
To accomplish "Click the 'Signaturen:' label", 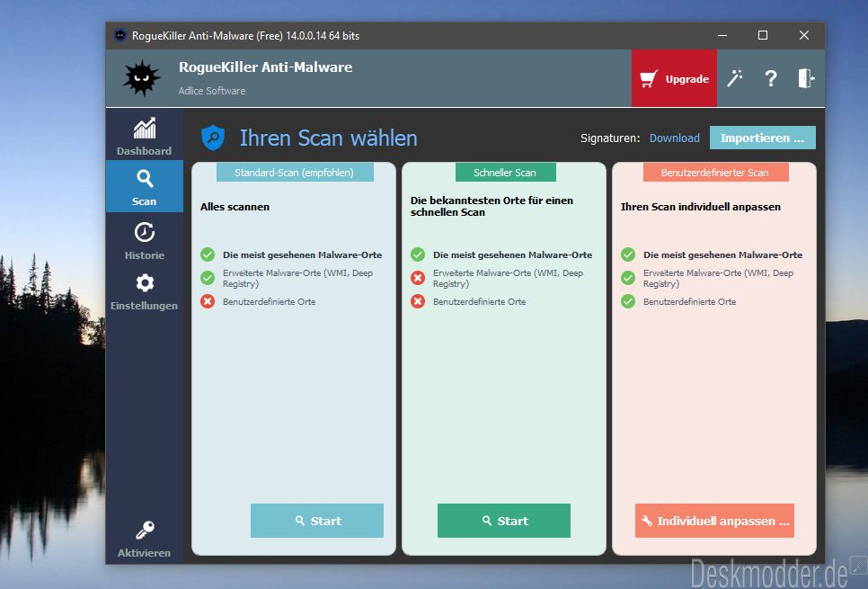I will (x=610, y=138).
